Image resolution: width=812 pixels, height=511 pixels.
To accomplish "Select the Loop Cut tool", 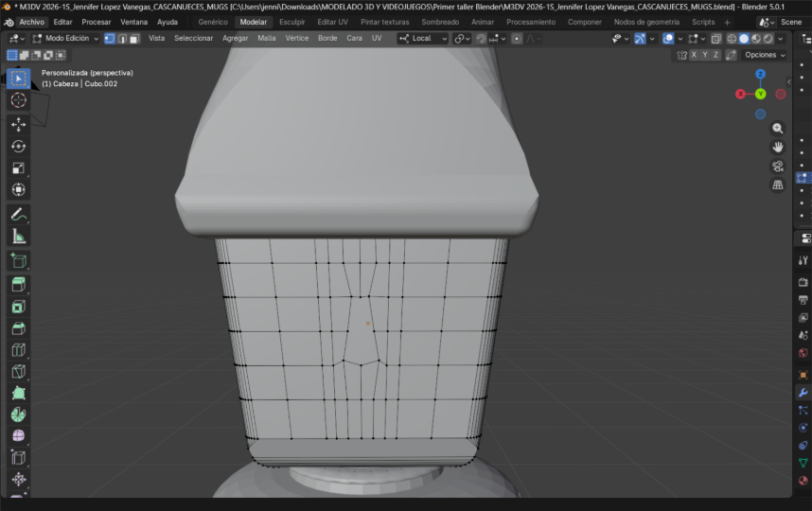I will point(18,350).
